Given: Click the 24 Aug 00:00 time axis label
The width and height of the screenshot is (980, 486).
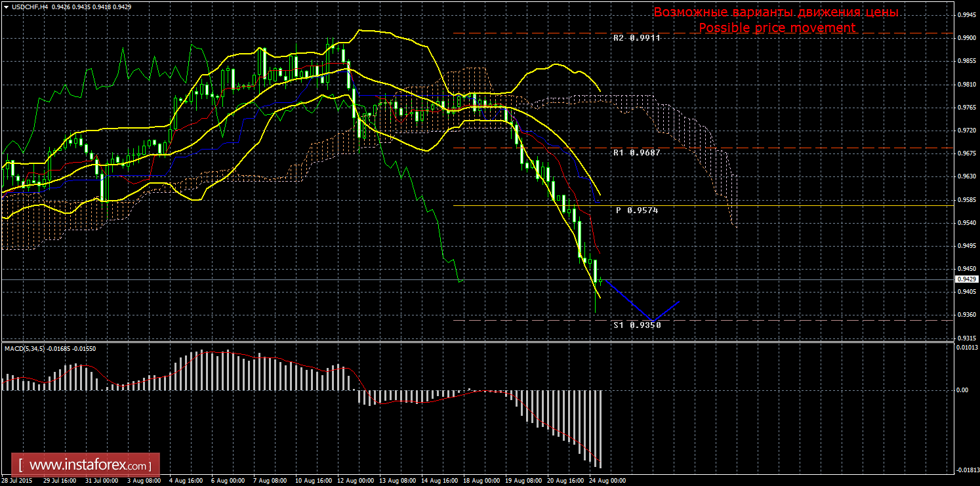Looking at the screenshot, I should point(607,481).
